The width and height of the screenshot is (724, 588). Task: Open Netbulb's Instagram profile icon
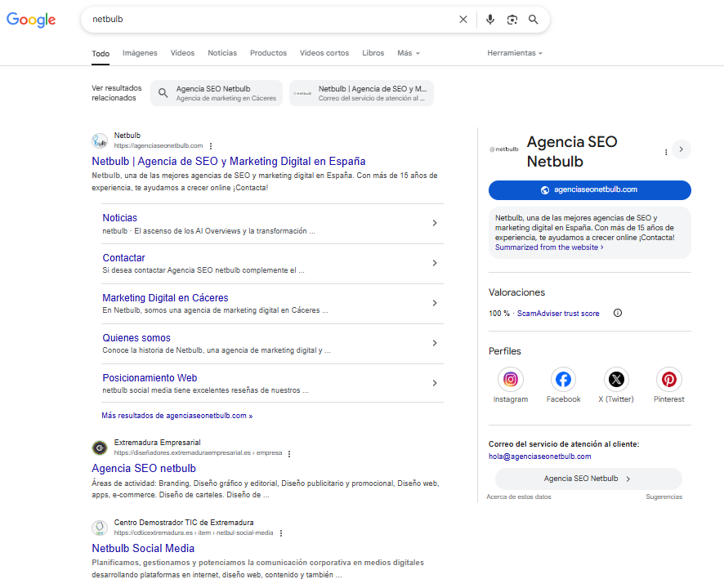[510, 380]
